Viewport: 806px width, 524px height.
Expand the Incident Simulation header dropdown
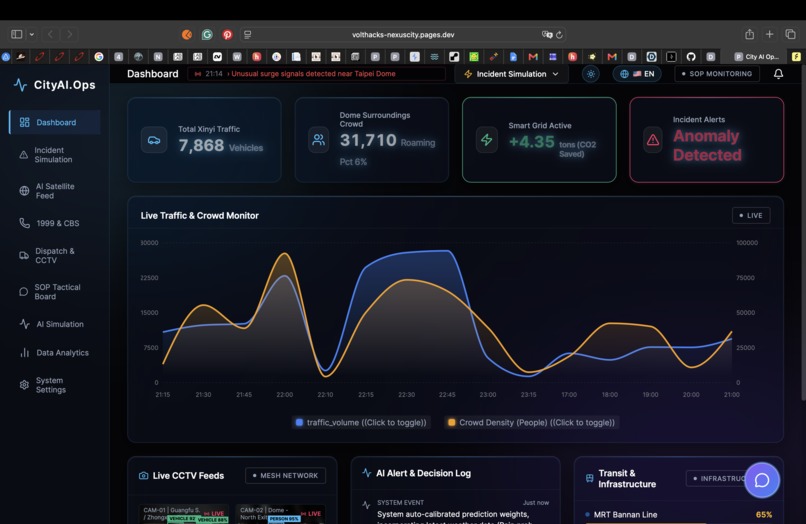point(512,74)
